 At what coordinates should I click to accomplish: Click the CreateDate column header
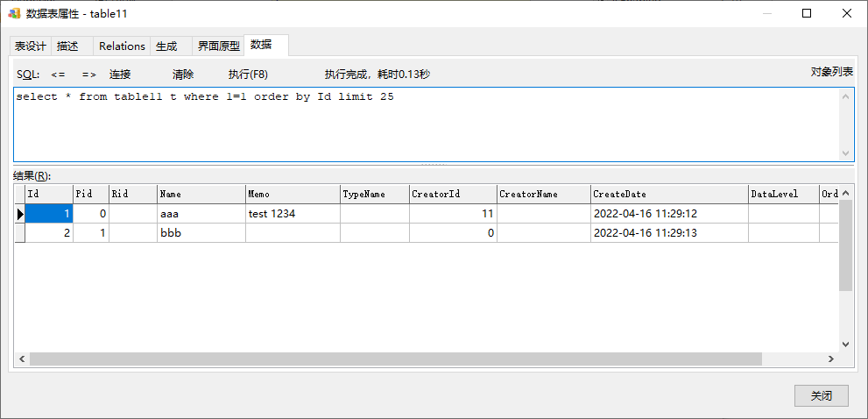[x=670, y=194]
